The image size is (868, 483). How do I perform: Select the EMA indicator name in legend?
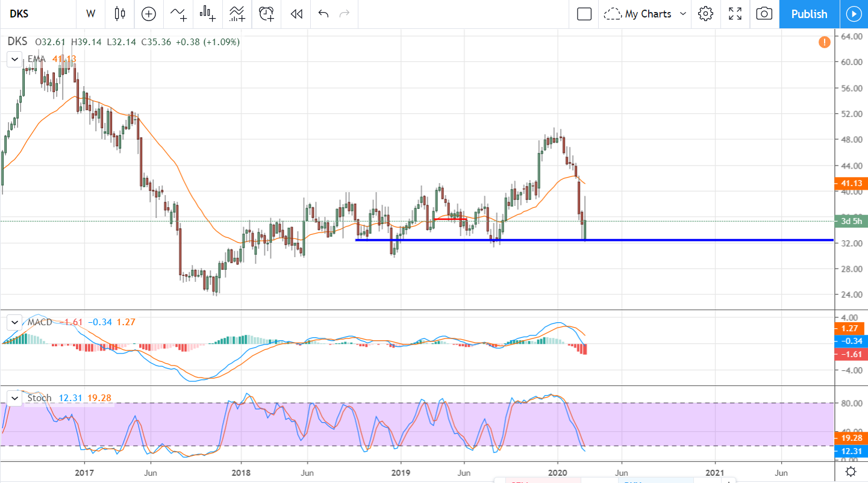pyautogui.click(x=38, y=59)
